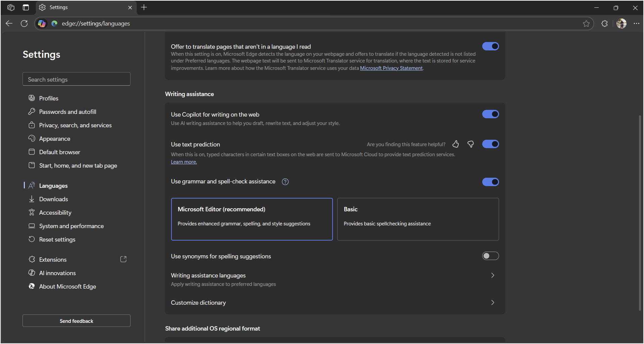
Task: Click the Reset settings circular arrow icon
Action: pyautogui.click(x=32, y=239)
